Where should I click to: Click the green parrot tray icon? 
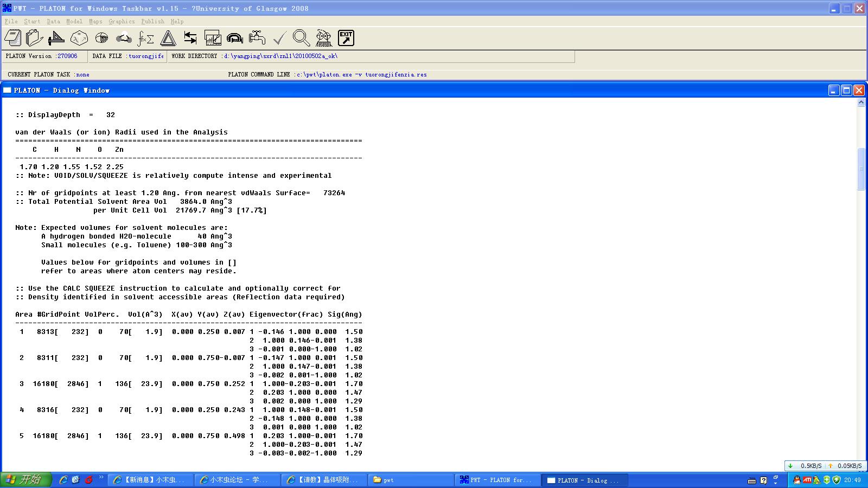(x=816, y=480)
